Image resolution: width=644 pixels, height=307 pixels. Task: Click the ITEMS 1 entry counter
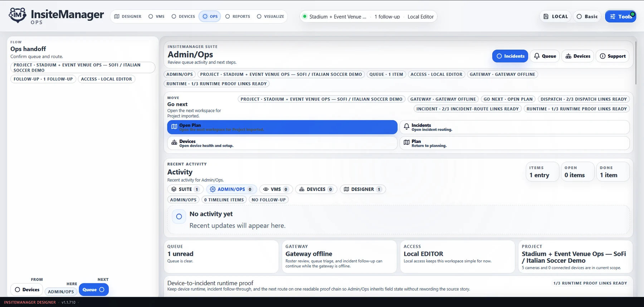click(x=542, y=172)
